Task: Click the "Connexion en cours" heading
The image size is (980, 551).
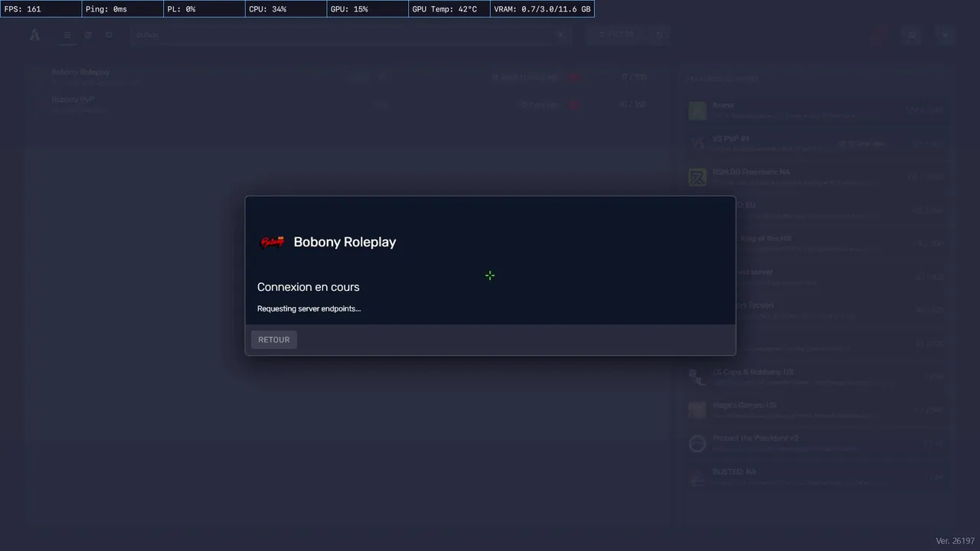Action: click(309, 287)
